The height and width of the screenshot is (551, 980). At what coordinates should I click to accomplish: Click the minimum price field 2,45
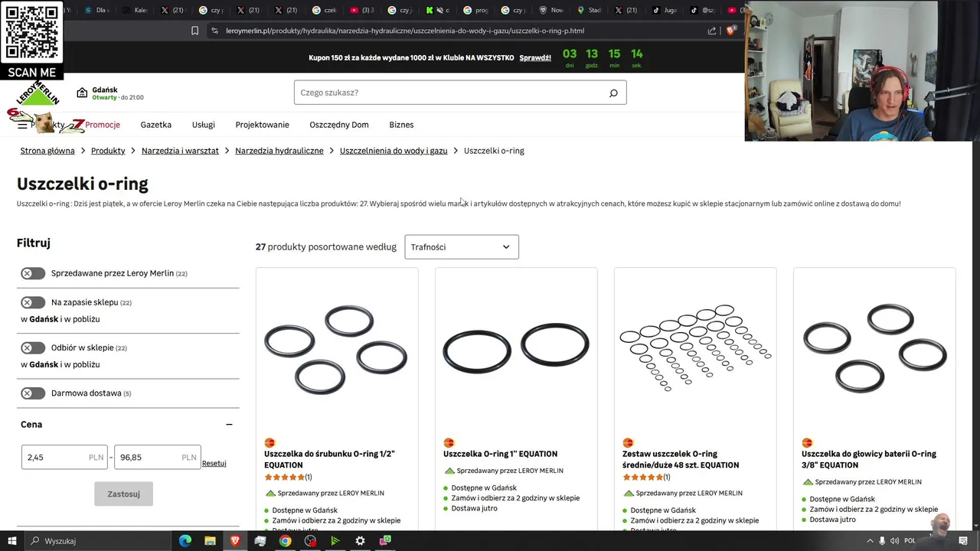pos(64,458)
